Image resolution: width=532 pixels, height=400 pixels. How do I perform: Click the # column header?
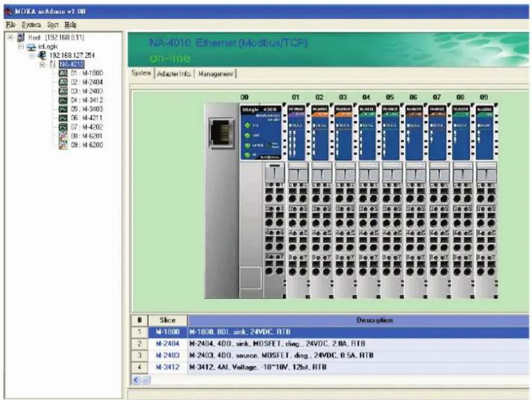[x=139, y=320]
